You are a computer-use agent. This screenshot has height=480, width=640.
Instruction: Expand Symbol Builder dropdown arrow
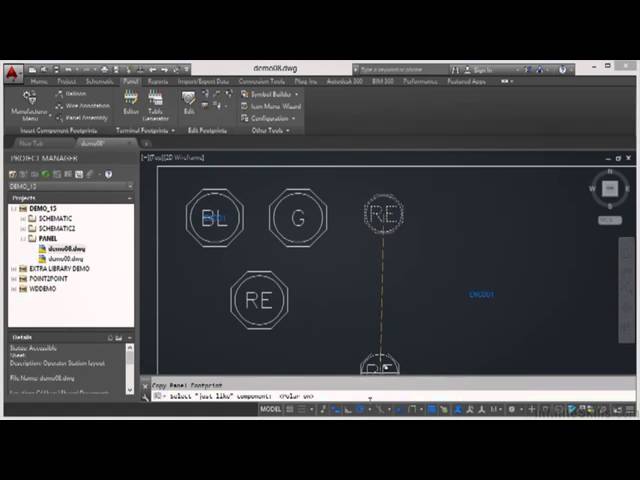pyautogui.click(x=296, y=94)
